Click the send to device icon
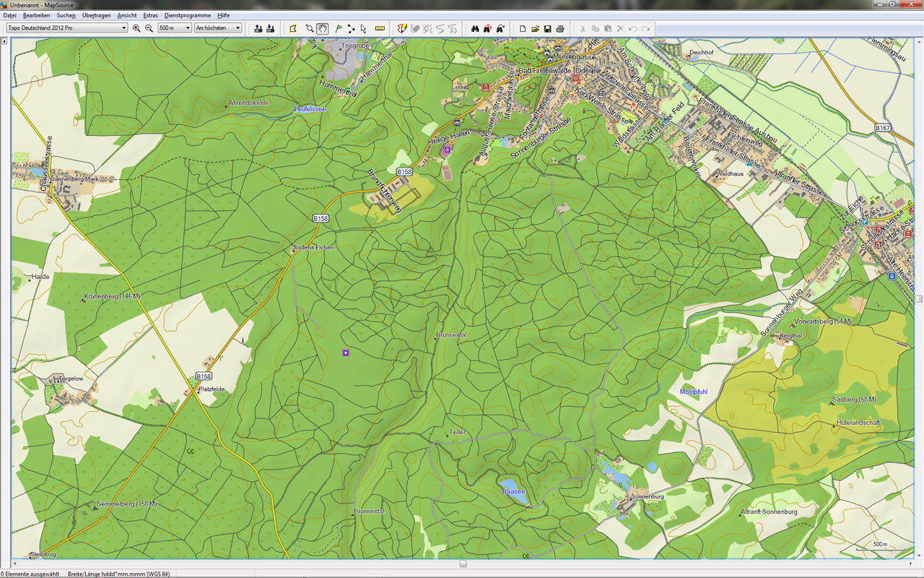Screen dimensions: 924x578 click(258, 28)
